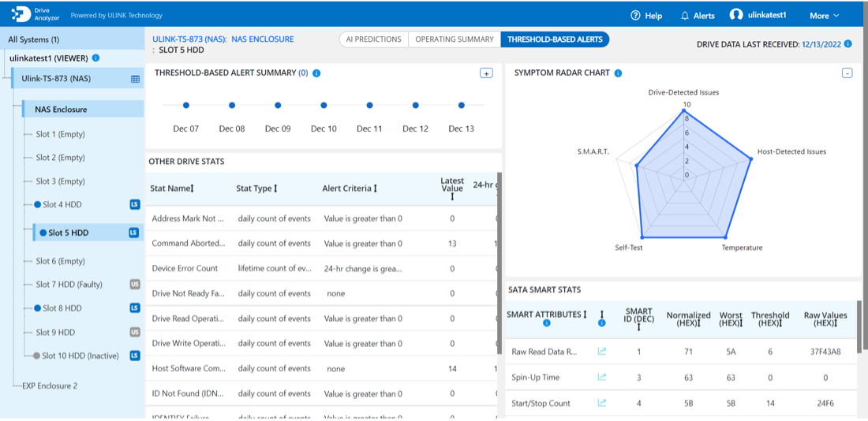Click info icon next to Symptom Radar Chart

click(618, 73)
